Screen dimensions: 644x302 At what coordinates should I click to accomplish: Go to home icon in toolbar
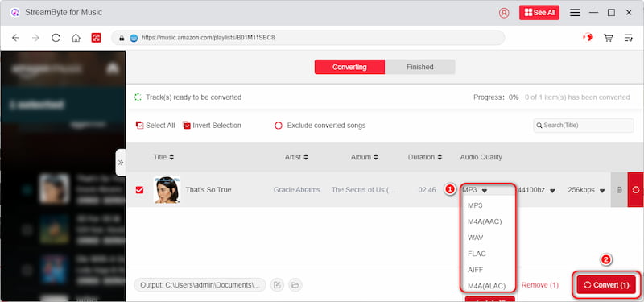tap(76, 38)
